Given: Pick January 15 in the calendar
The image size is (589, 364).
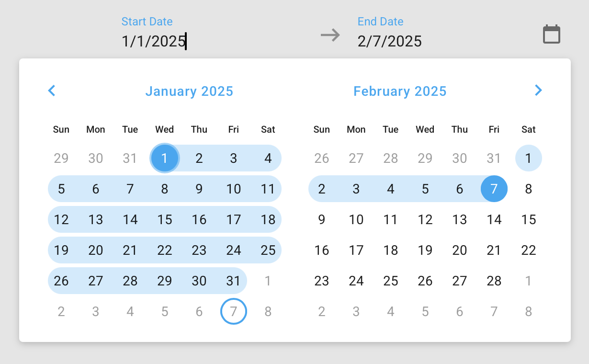Looking at the screenshot, I should (x=165, y=219).
